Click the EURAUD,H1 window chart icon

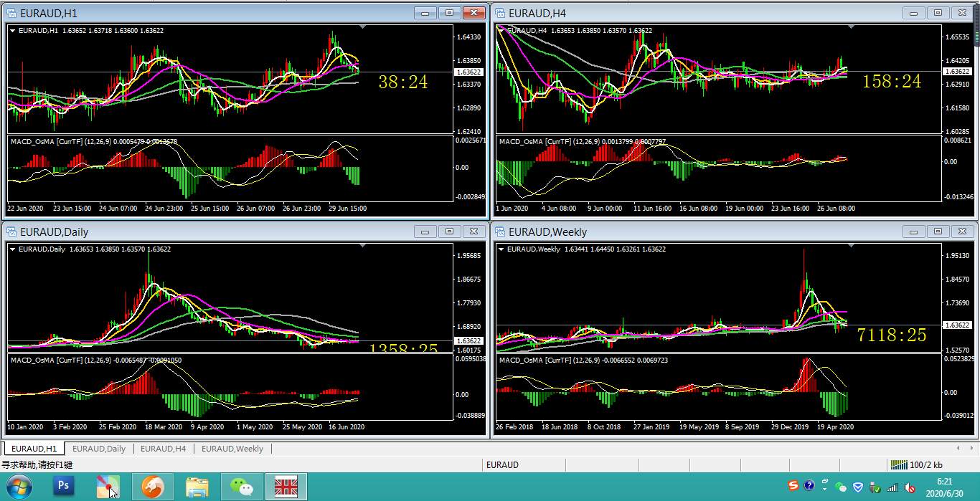coord(11,13)
